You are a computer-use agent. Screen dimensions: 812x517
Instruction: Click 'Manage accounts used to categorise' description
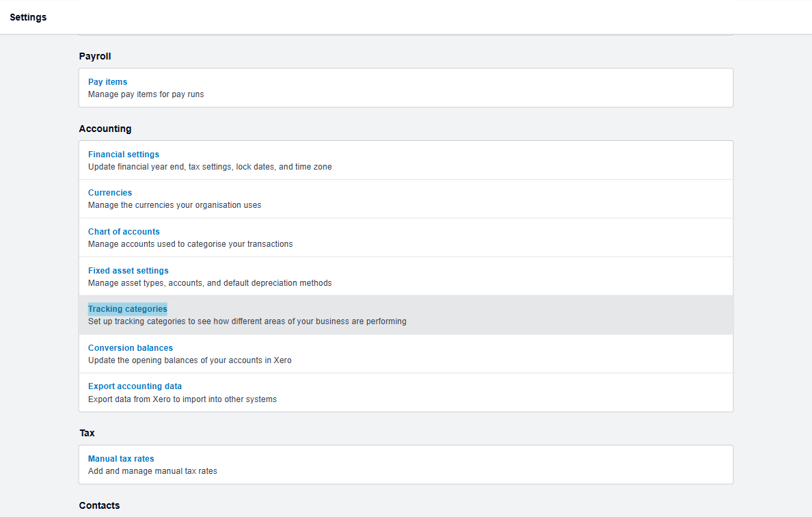point(190,244)
